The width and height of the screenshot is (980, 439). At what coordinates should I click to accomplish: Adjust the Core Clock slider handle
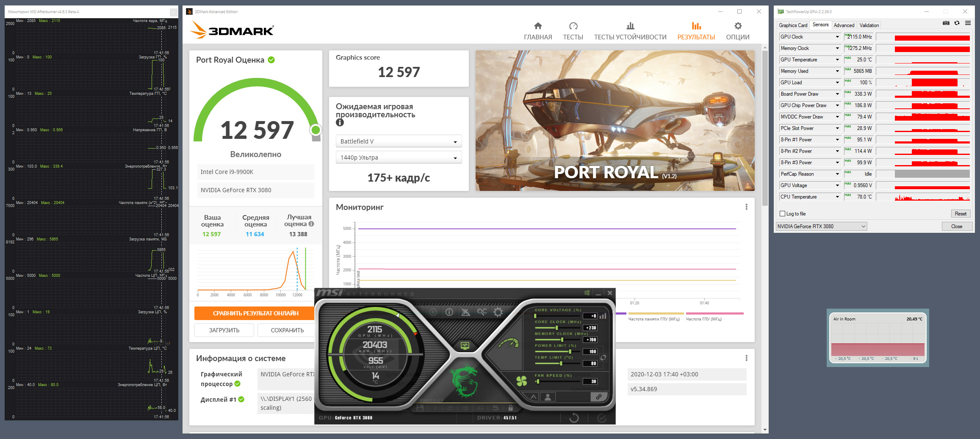(x=556, y=328)
